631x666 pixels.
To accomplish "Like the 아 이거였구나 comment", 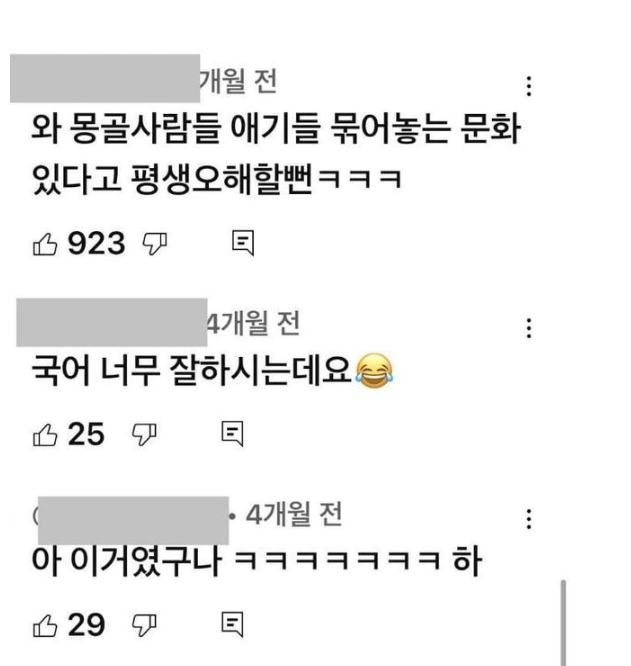I will [x=45, y=626].
